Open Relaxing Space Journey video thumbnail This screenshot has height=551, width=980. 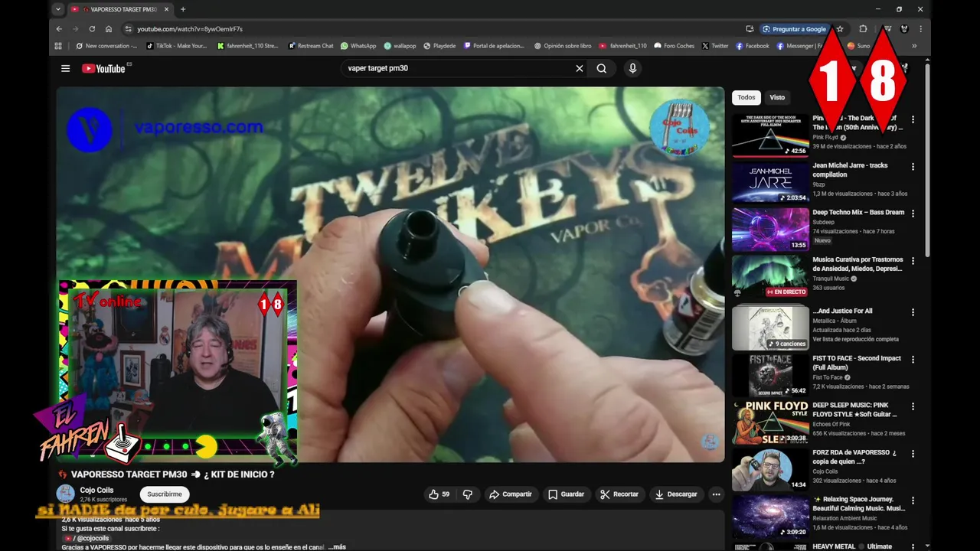click(x=770, y=517)
